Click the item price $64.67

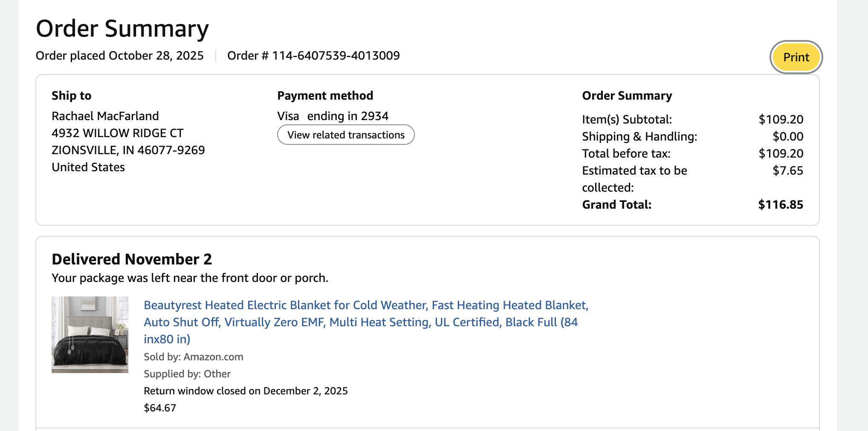tap(160, 408)
